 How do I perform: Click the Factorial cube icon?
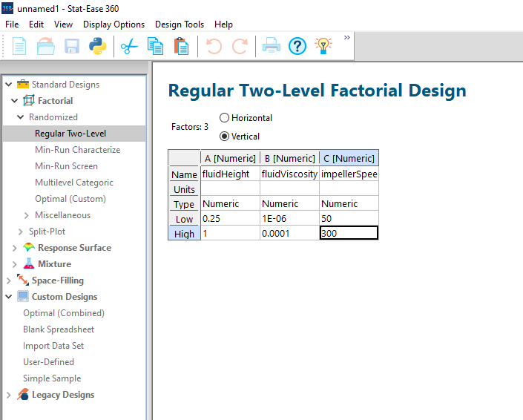tap(29, 100)
